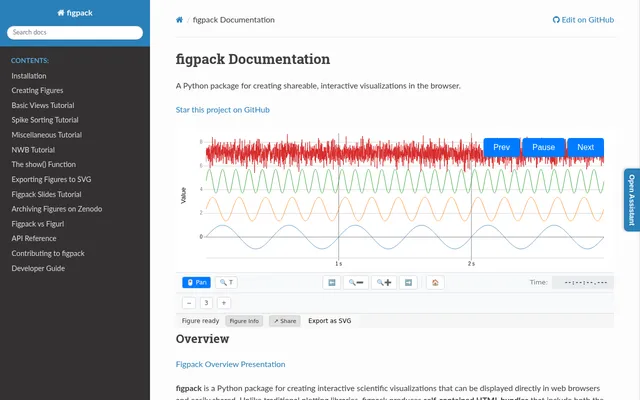Click the Time display field
Screen dimensions: 640x400
point(583,282)
